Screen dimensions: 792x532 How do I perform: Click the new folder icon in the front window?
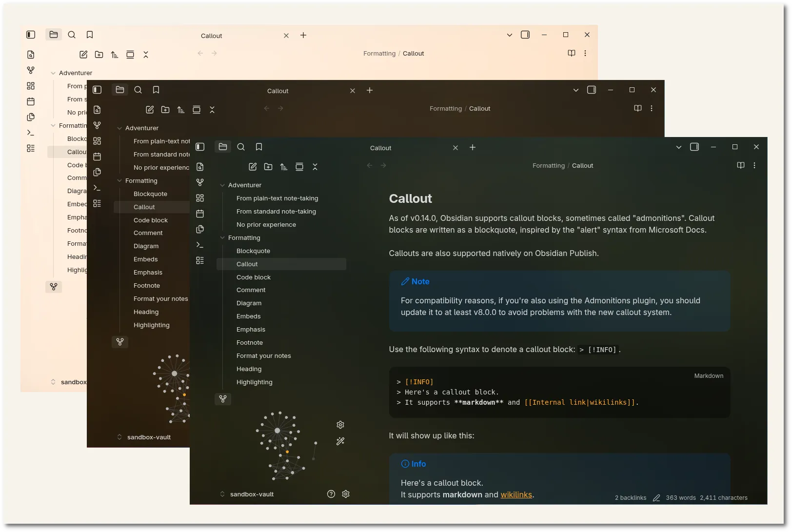click(268, 167)
